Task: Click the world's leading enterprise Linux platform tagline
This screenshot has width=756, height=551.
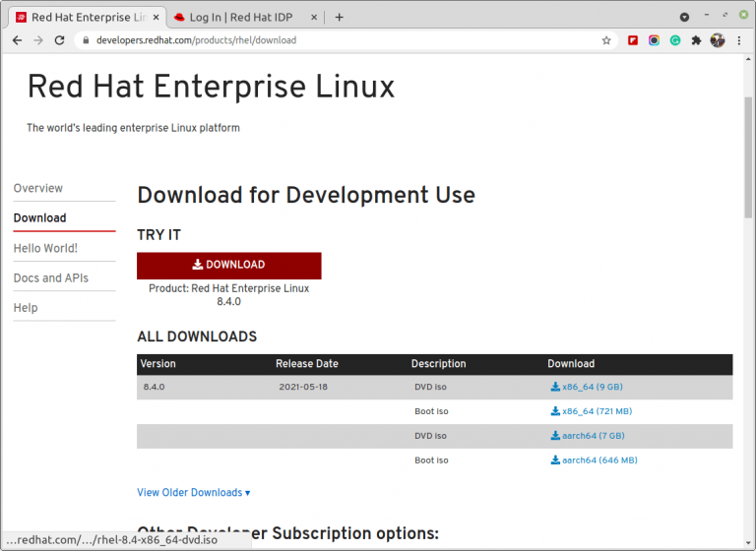Action: click(133, 128)
